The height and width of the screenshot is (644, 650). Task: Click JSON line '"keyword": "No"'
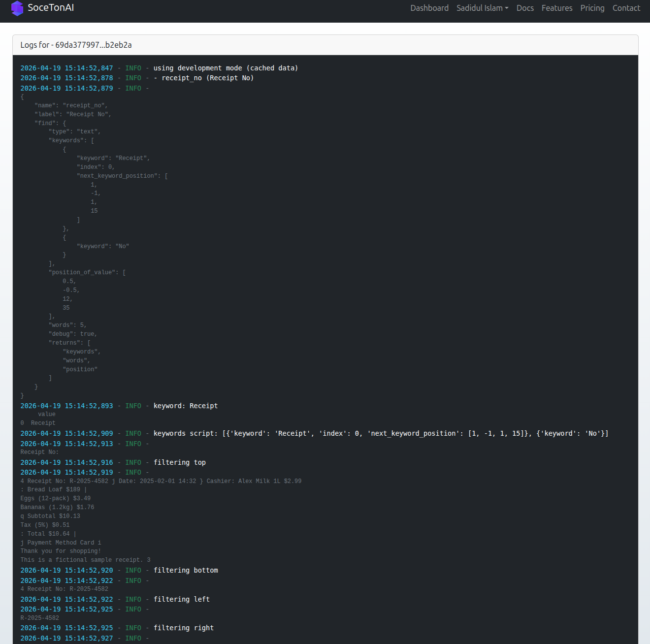coord(103,246)
